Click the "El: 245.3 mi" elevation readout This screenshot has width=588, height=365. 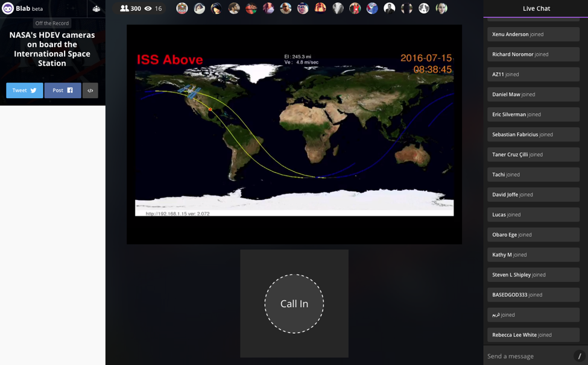point(298,57)
